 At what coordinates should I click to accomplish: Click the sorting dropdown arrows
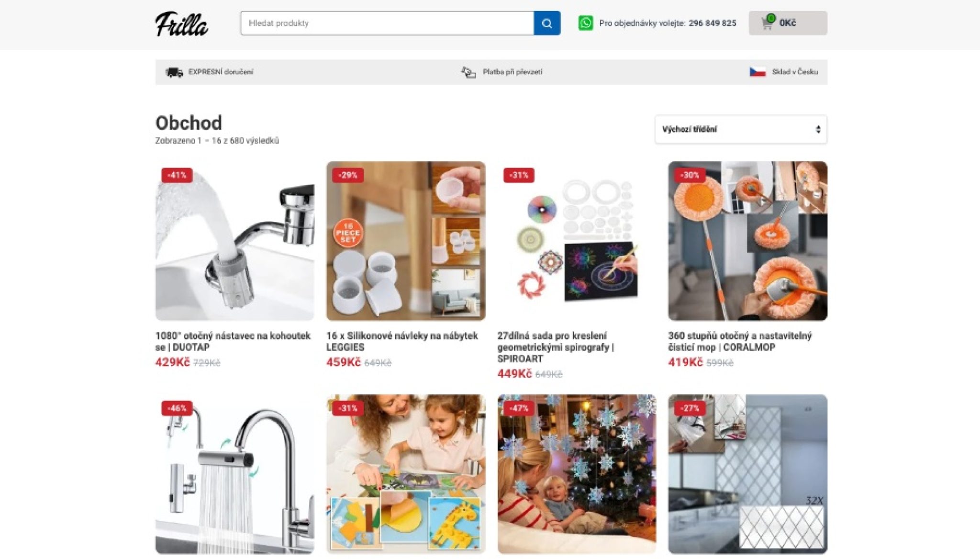tap(818, 129)
